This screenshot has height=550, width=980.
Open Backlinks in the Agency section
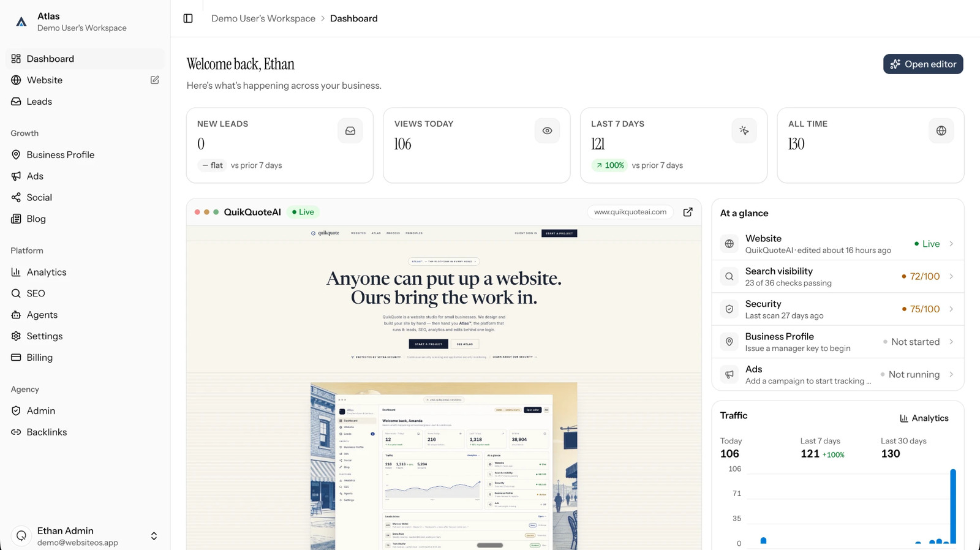[85, 432]
